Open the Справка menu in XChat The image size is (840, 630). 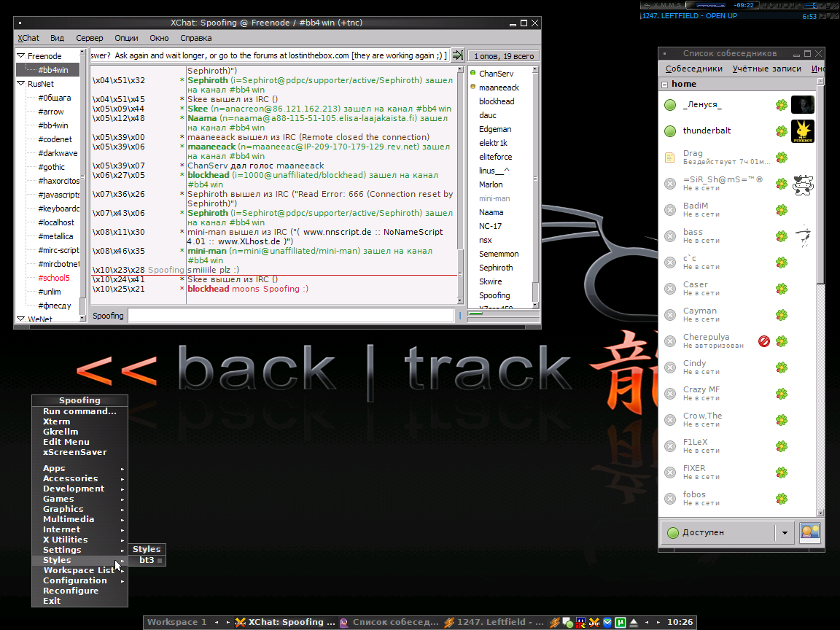[196, 38]
